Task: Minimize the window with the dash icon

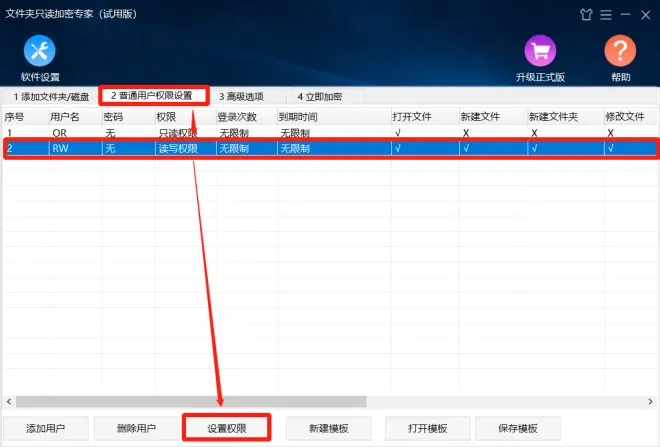Action: pos(625,15)
